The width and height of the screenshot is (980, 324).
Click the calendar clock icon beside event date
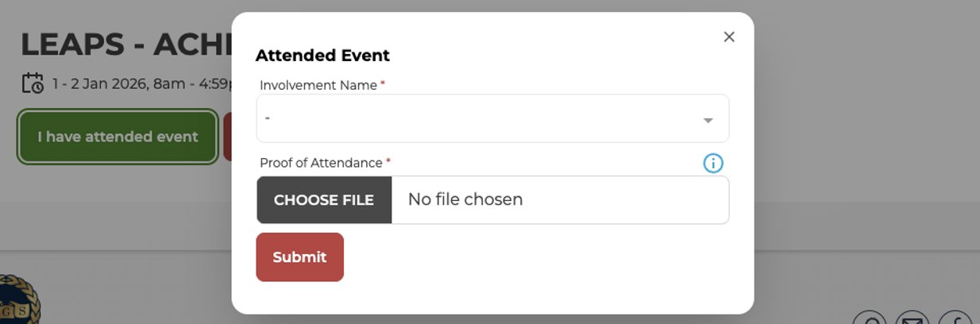[x=33, y=83]
